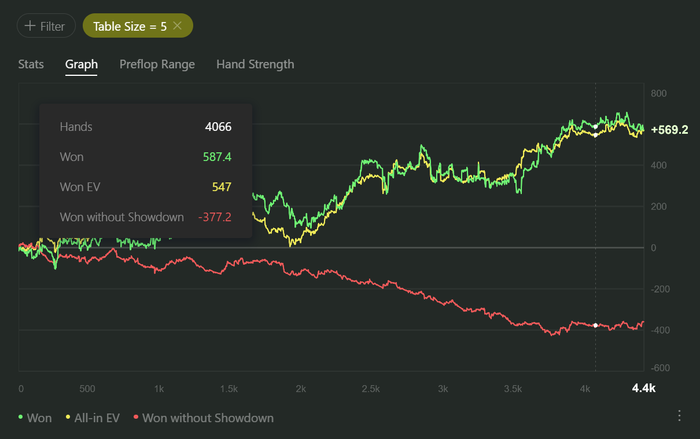Switch to the Stats tab
Screen dimensions: 700x439
point(31,64)
